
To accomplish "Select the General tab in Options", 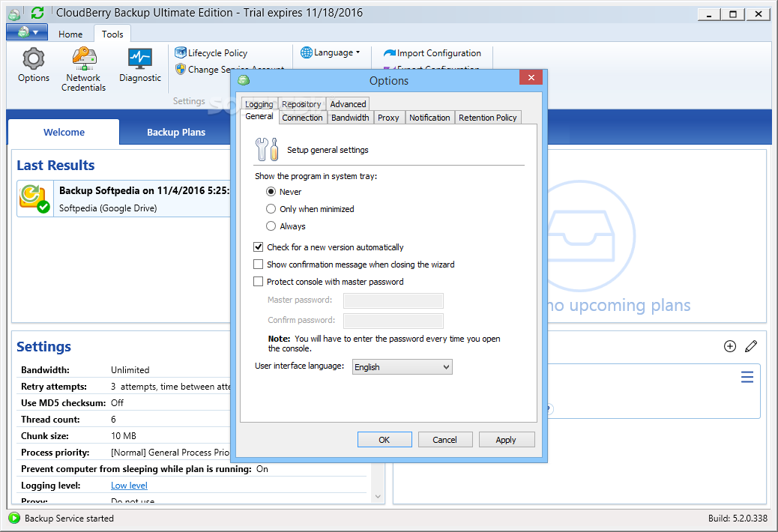I will point(259,116).
